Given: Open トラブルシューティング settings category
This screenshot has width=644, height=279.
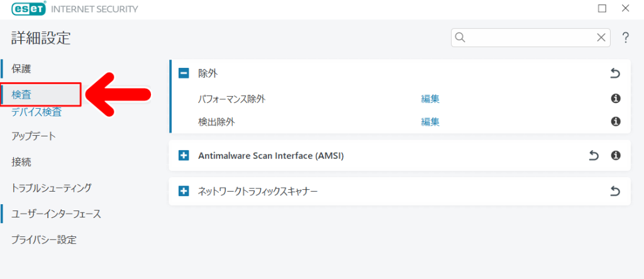Looking at the screenshot, I should pos(52,188).
